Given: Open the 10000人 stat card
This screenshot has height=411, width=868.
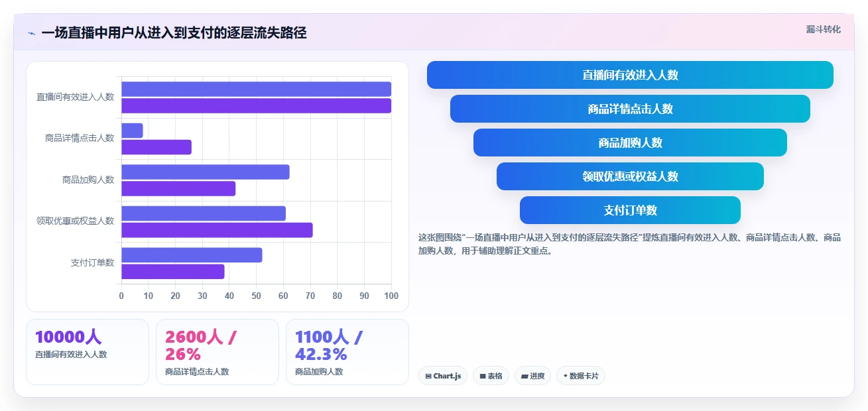Looking at the screenshot, I should point(88,352).
